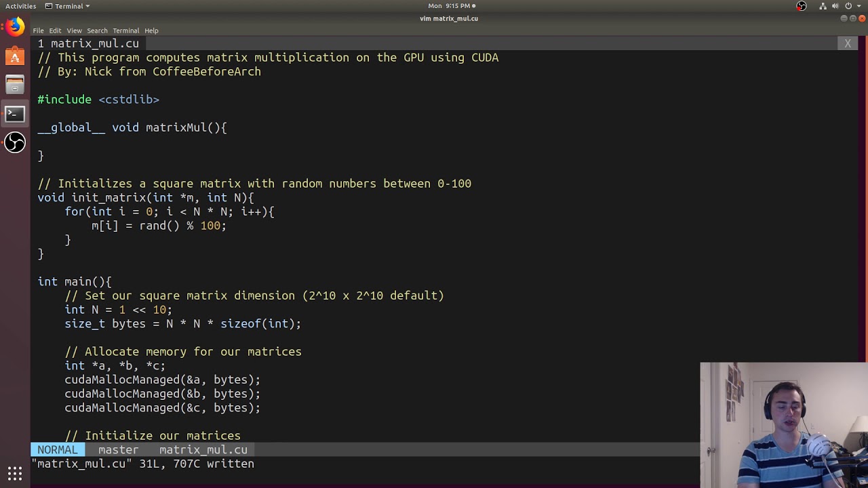Show Applications grid icon

pos(15,472)
